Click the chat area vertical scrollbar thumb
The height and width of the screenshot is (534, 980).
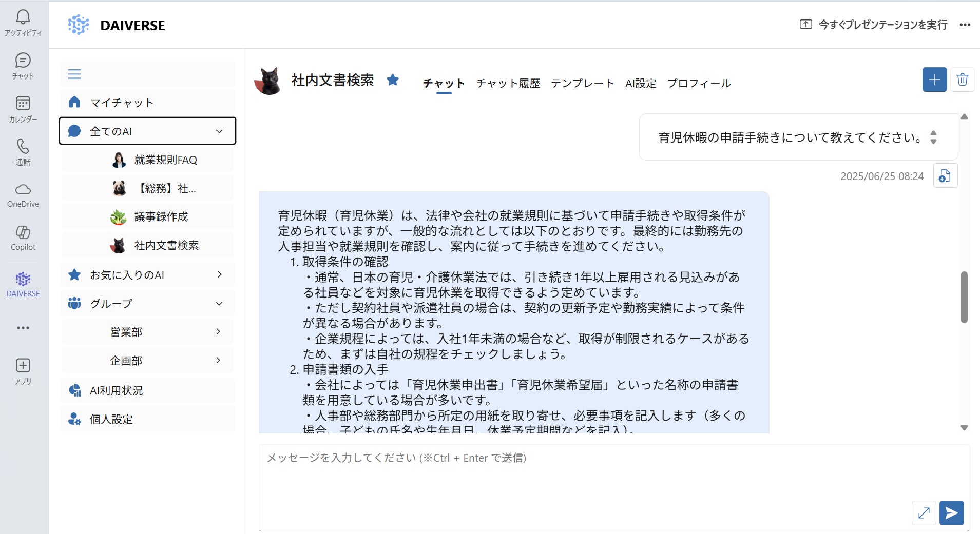[x=964, y=297]
